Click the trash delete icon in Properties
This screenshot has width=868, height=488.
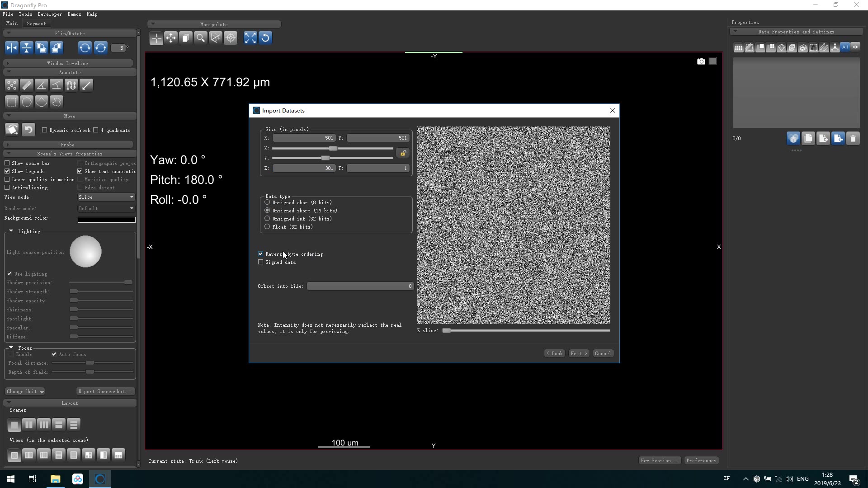853,139
